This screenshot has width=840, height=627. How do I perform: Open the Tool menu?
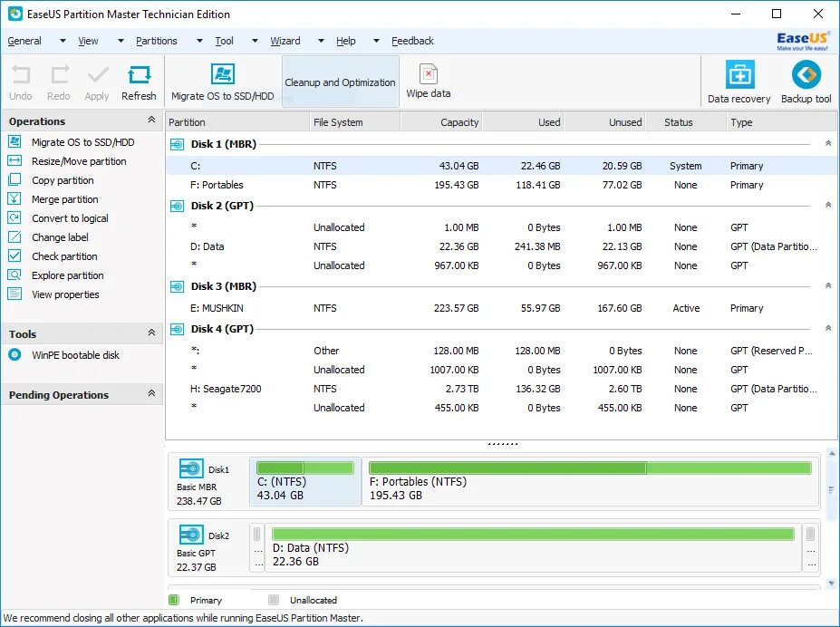[x=225, y=41]
